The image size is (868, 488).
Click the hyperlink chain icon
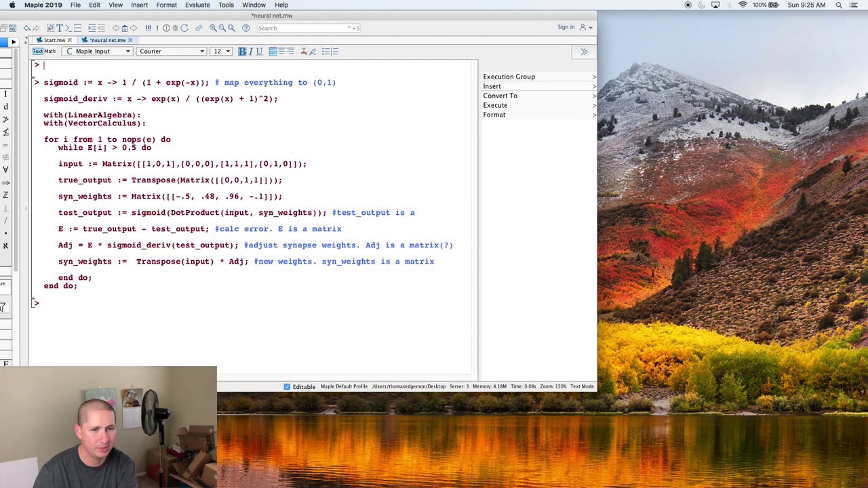199,28
